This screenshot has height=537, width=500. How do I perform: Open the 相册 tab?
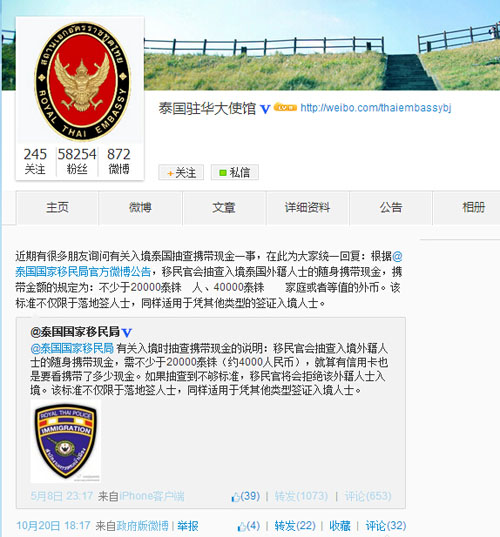tap(474, 208)
